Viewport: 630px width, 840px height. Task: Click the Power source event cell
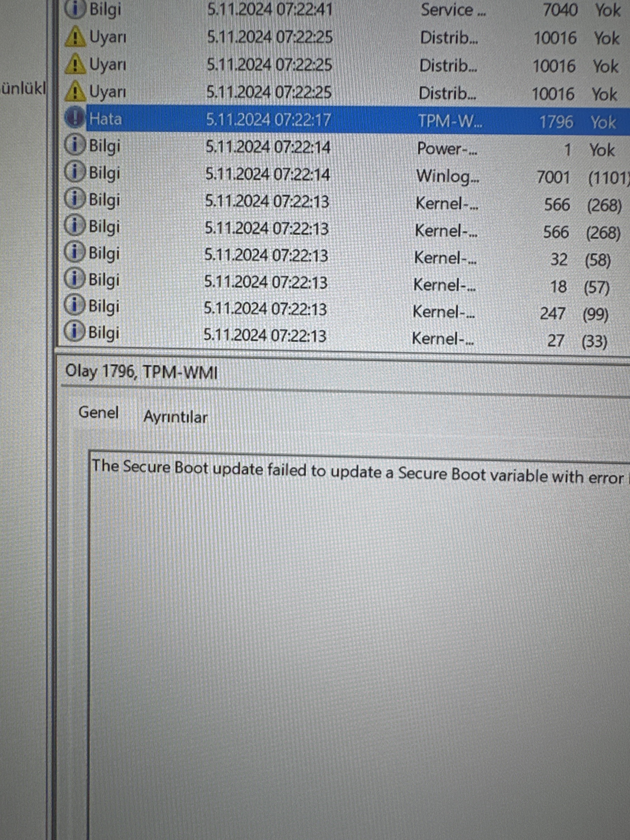pos(447,149)
